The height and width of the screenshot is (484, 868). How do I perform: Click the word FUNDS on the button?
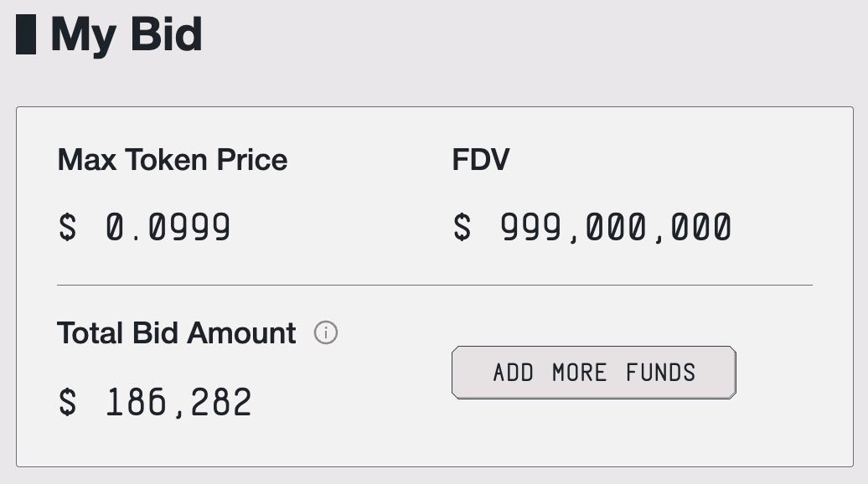(660, 373)
